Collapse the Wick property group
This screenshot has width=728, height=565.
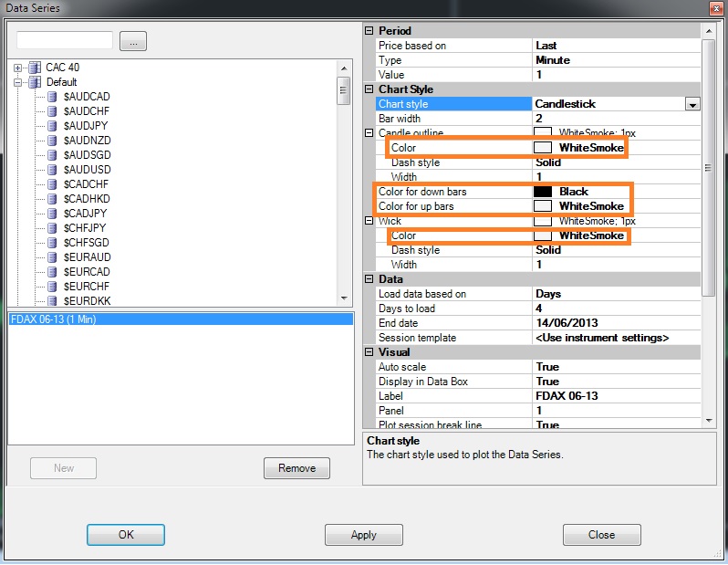coord(369,221)
